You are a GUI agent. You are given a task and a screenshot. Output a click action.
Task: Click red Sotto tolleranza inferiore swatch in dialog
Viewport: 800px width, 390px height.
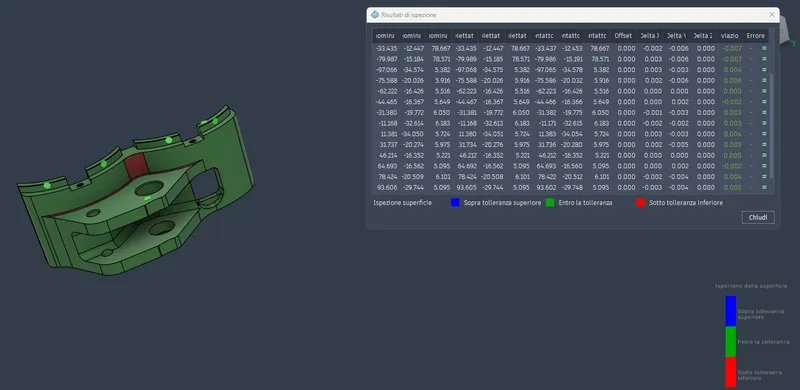640,203
